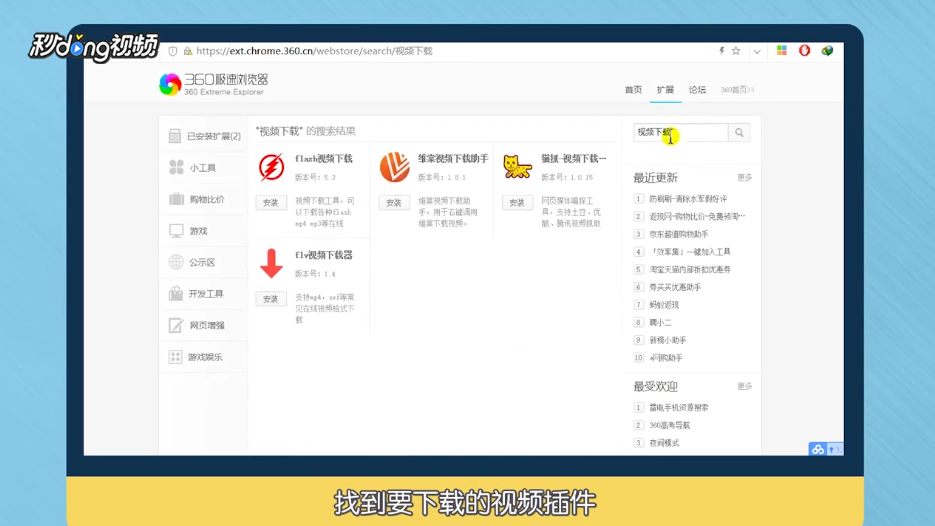Click the flash视频下载 red lightning icon
This screenshot has height=526, width=935.
tap(271, 167)
